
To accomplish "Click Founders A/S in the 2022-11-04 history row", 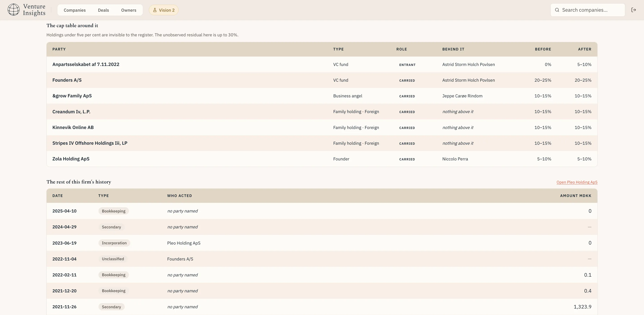I will tap(180, 259).
